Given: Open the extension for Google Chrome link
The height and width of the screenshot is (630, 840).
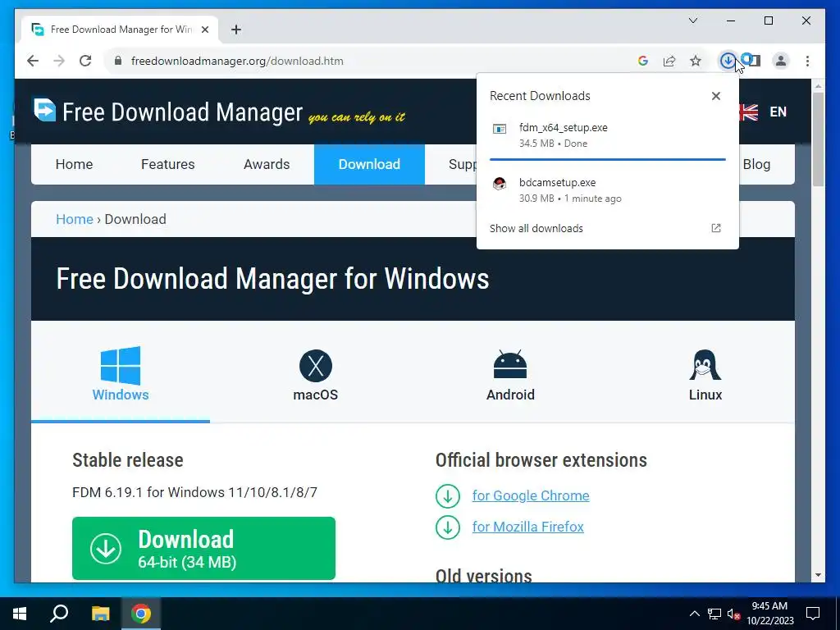Looking at the screenshot, I should 531,495.
